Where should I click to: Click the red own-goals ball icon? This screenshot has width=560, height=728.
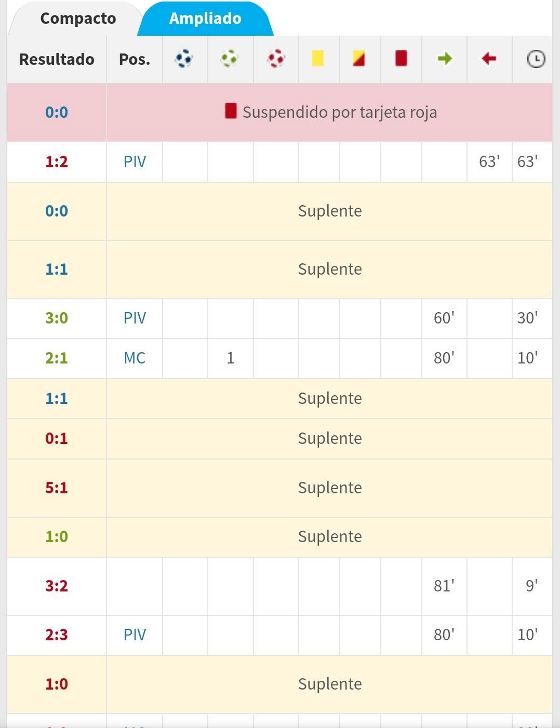[276, 59]
